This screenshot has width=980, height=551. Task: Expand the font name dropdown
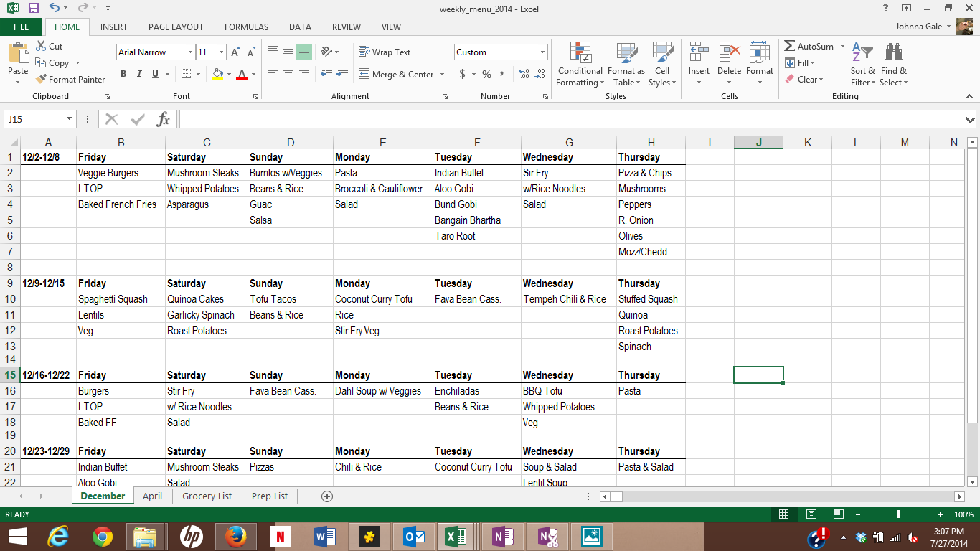[x=190, y=52]
